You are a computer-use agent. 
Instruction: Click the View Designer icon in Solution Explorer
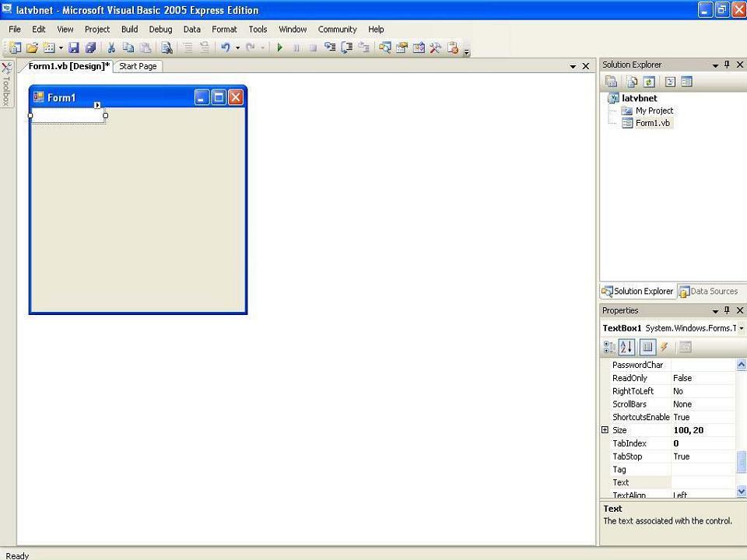[x=686, y=82]
